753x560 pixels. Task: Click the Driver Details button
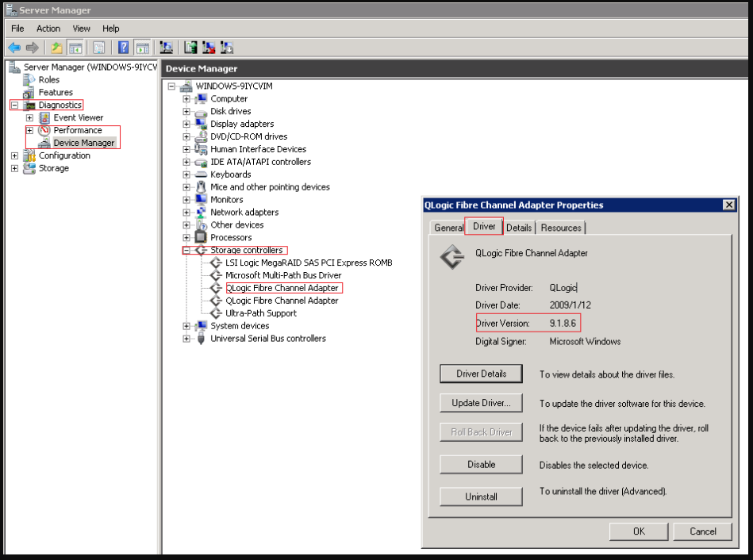(481, 374)
